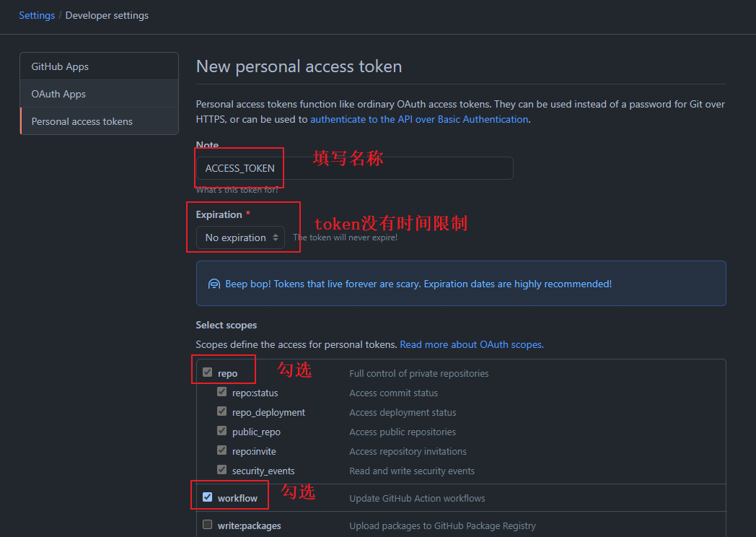Toggle the public_repo checkbox

tap(222, 431)
